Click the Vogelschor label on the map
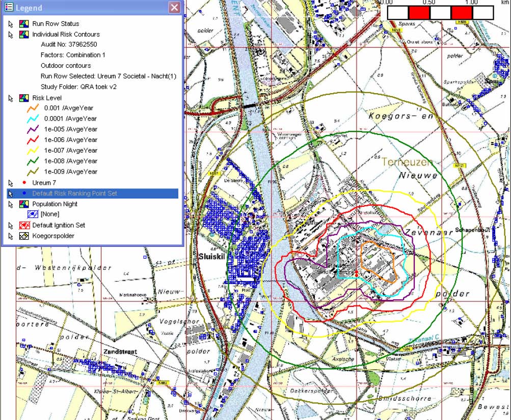 [x=179, y=322]
